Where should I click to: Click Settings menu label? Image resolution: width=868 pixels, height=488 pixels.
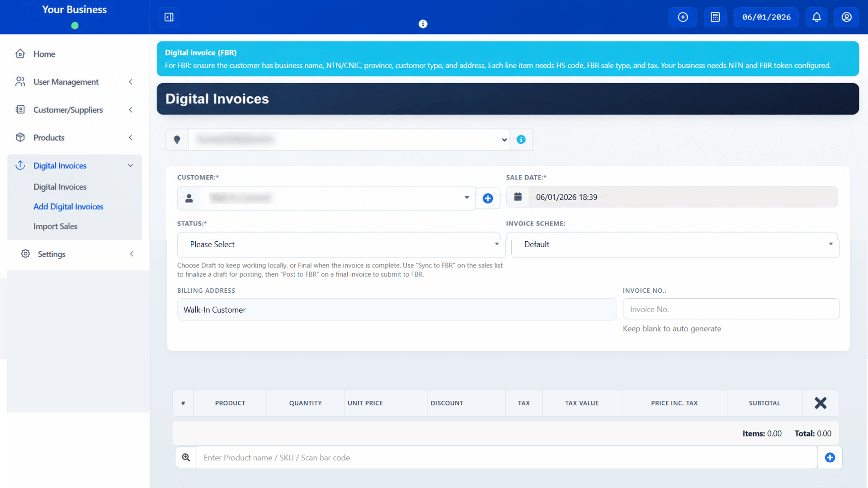pyautogui.click(x=52, y=254)
